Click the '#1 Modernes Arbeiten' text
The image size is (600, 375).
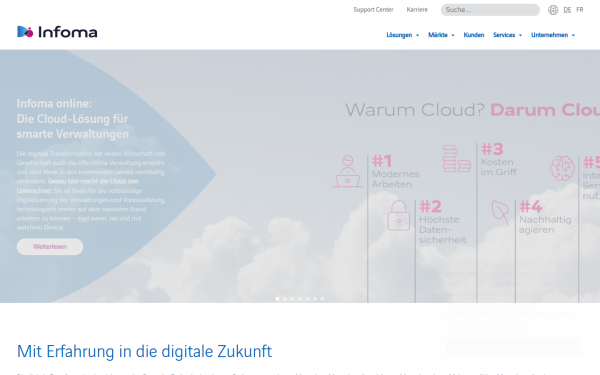click(x=396, y=171)
